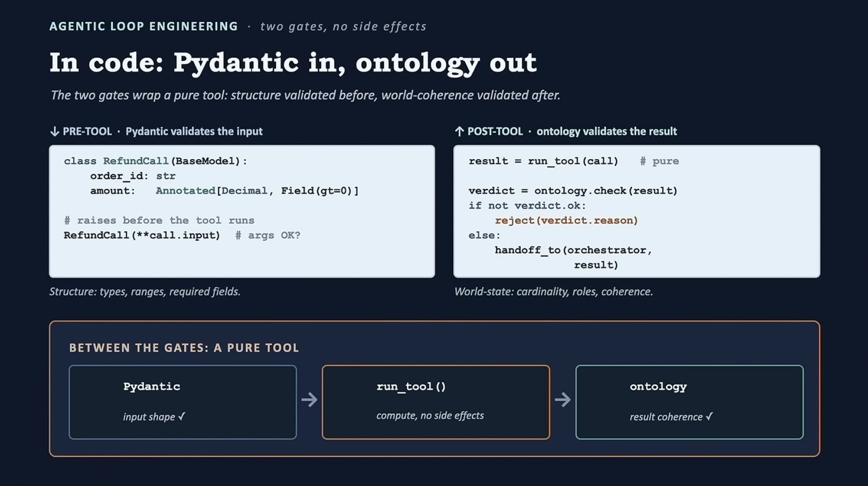Click 'Pydantic validates the input' heading
Screen dimensions: 868x486
coord(194,132)
